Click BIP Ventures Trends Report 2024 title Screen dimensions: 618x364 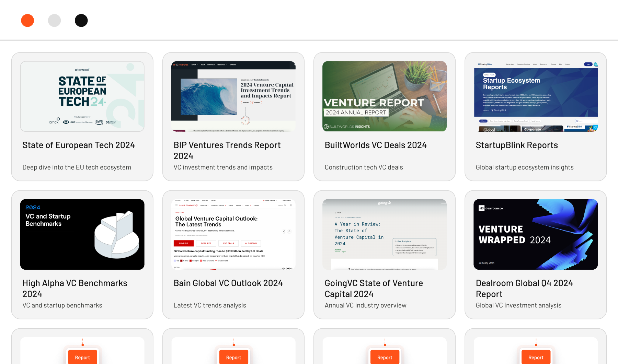click(x=227, y=151)
